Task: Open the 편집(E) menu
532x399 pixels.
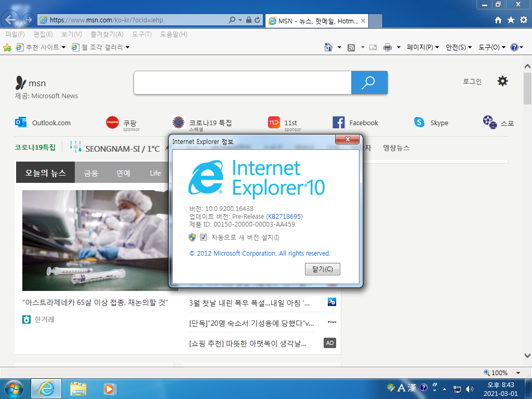Action: coord(43,34)
